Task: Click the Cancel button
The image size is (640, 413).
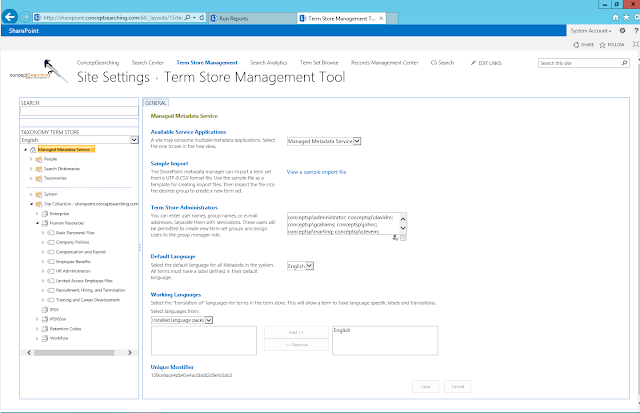Action: tap(457, 386)
